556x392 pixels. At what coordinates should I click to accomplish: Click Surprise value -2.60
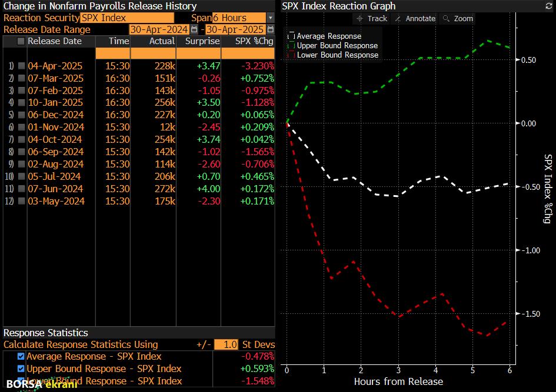209,165
